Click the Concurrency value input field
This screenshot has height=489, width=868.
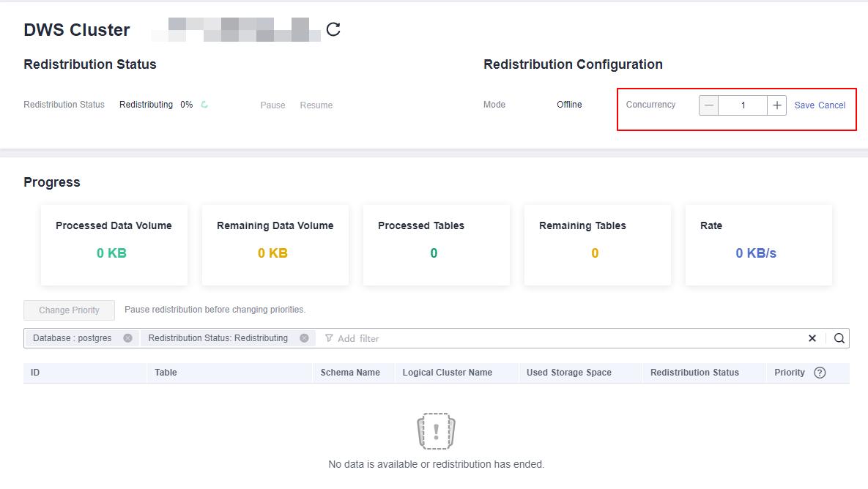743,105
